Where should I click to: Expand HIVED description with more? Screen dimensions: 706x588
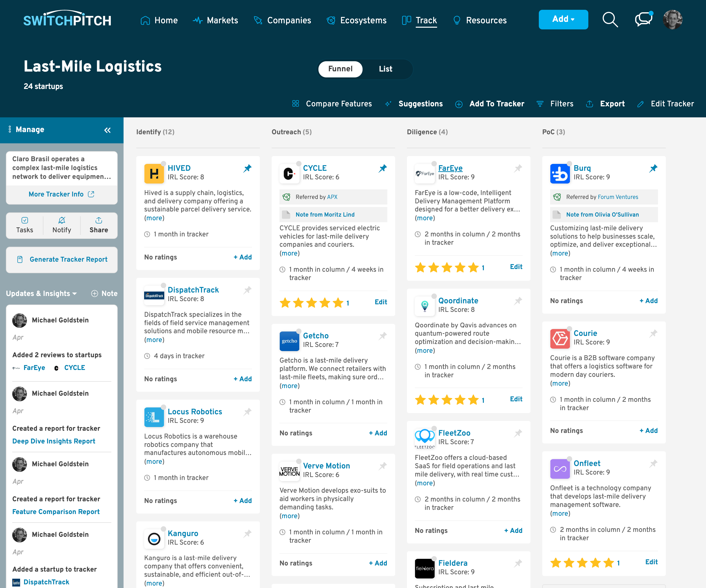pos(154,218)
